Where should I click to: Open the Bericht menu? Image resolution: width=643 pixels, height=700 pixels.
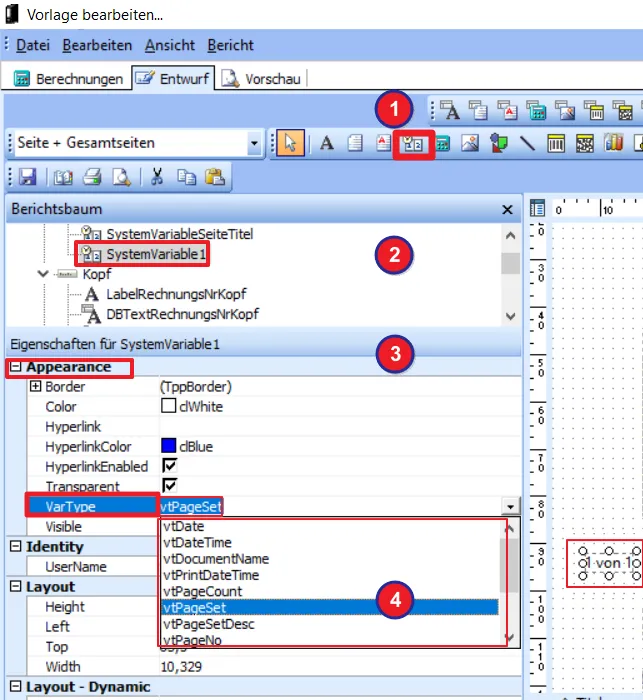coord(230,45)
